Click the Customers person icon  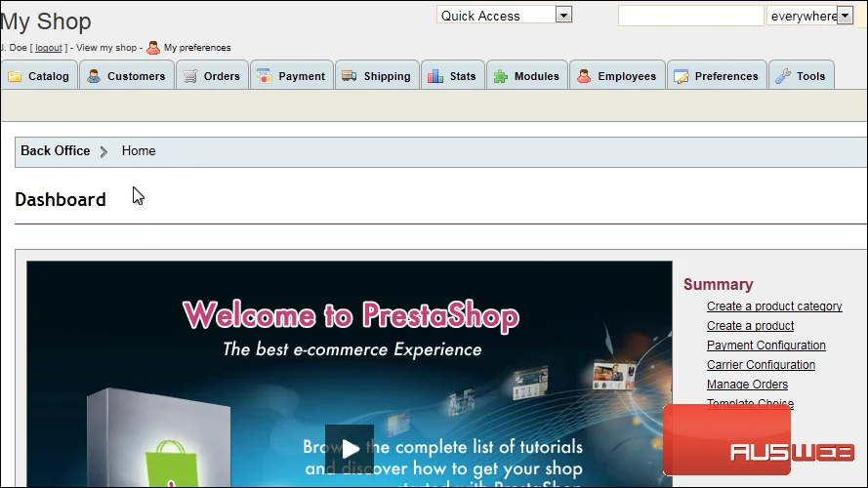pyautogui.click(x=94, y=76)
